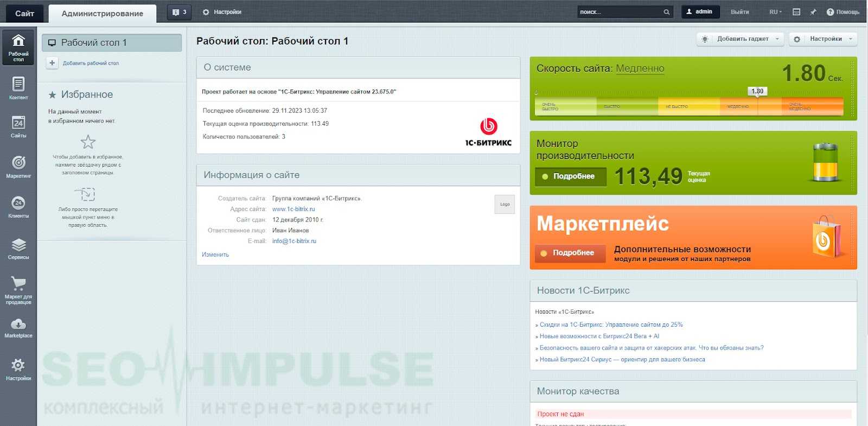Click Добавить рабочий стол plus button
868x426 pixels.
[x=52, y=63]
